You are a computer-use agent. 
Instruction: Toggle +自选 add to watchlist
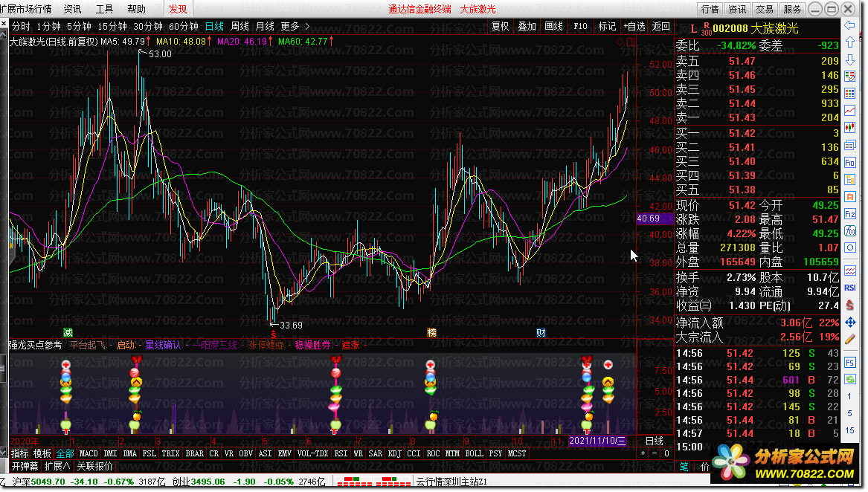[x=634, y=27]
